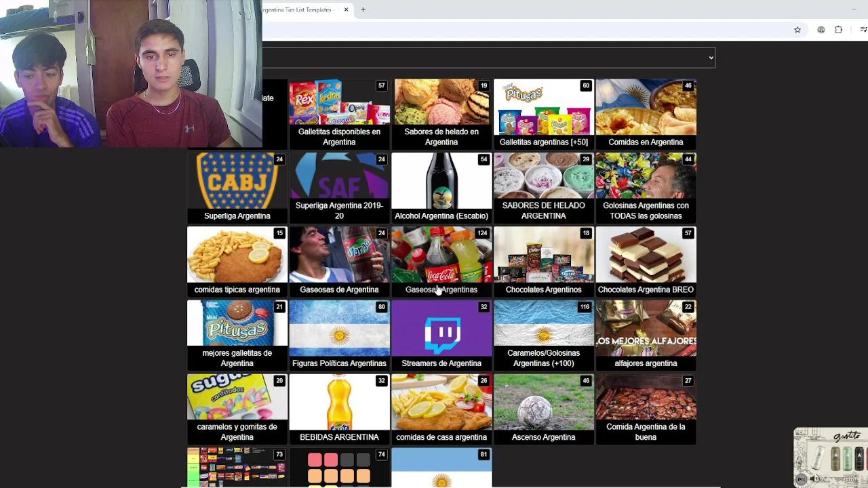
Task: Open alfajores argentina template
Action: click(x=646, y=335)
